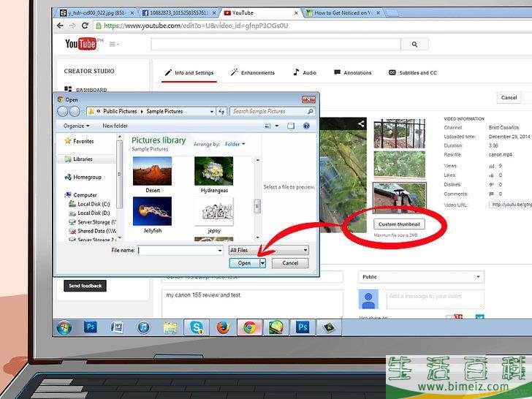Expand the address path dropdown in Open dialog
Image resolution: width=532 pixels, height=399 pixels.
[x=211, y=111]
